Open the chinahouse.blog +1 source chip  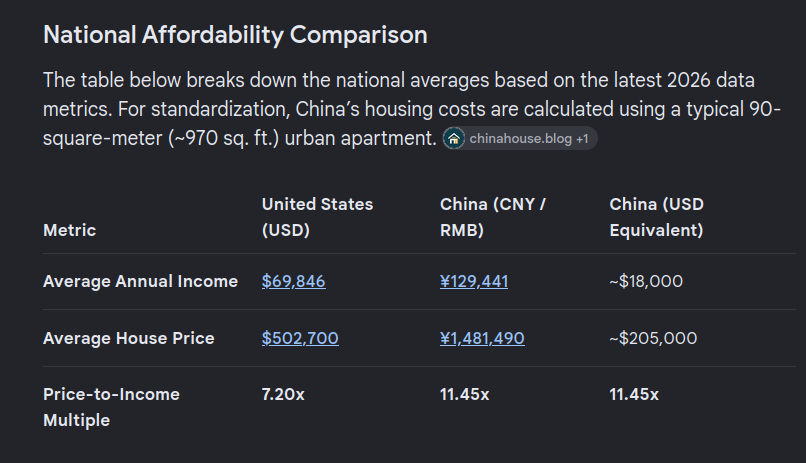(520, 139)
